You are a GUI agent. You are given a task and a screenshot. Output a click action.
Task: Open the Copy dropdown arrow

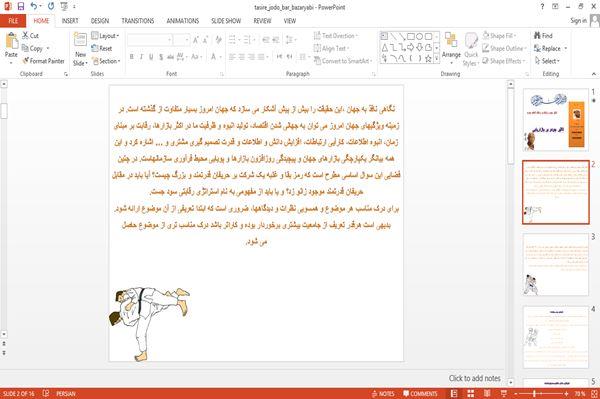(x=48, y=49)
